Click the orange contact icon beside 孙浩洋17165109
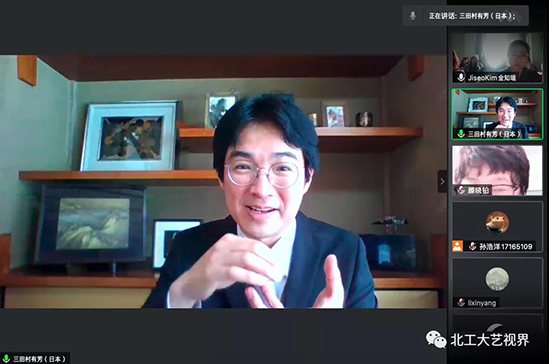This screenshot has height=364, width=549. click(x=457, y=246)
